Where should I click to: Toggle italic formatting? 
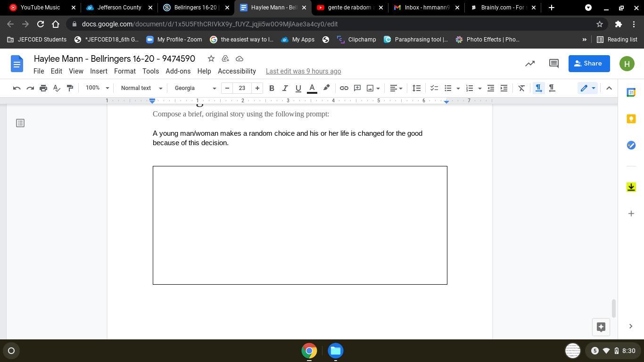(285, 88)
